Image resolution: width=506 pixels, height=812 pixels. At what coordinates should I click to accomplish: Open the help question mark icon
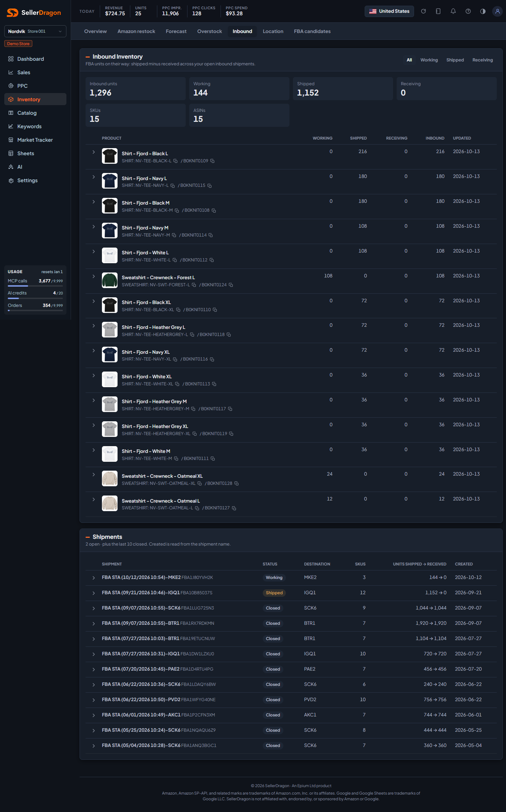[468, 11]
